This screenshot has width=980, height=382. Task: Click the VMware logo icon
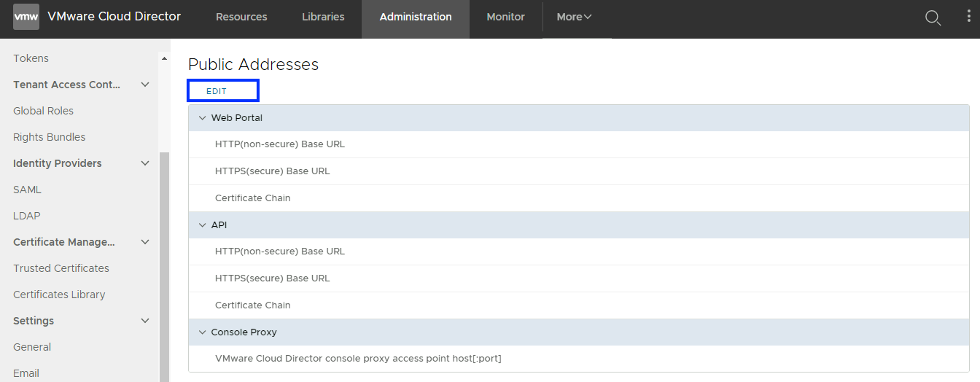[26, 17]
